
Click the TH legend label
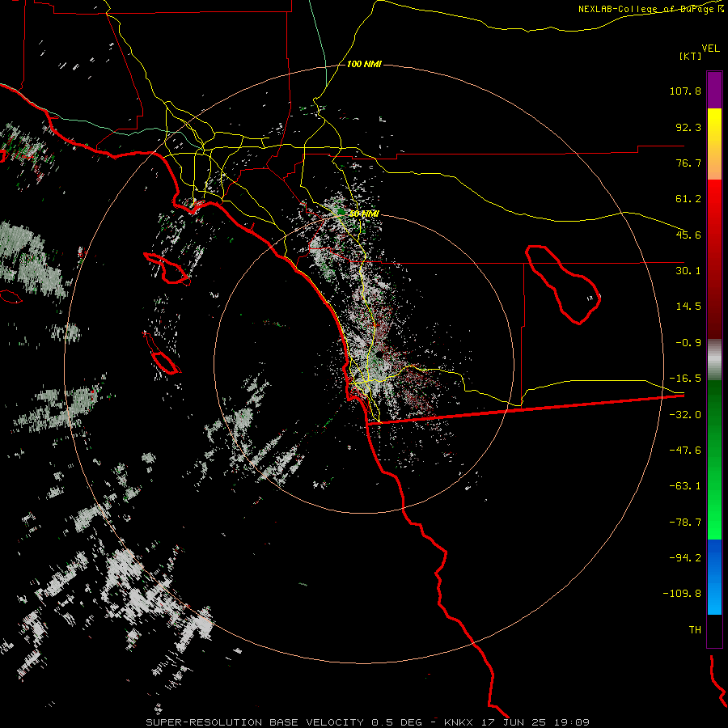(695, 630)
